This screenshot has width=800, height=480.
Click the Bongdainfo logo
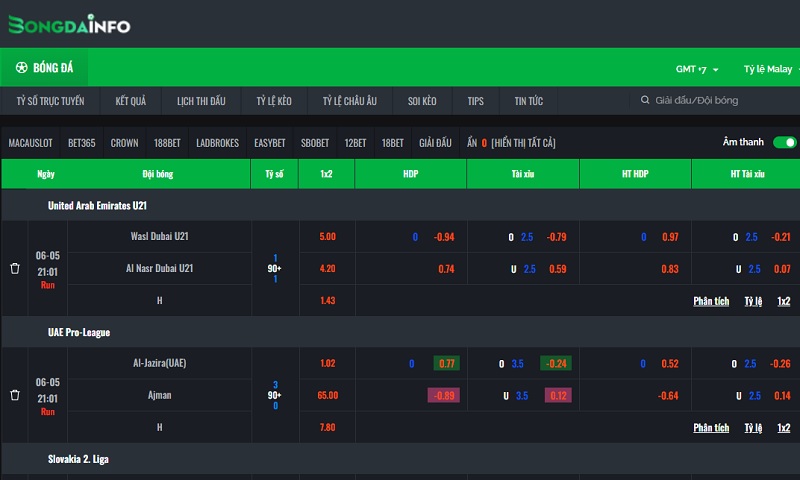[x=69, y=24]
